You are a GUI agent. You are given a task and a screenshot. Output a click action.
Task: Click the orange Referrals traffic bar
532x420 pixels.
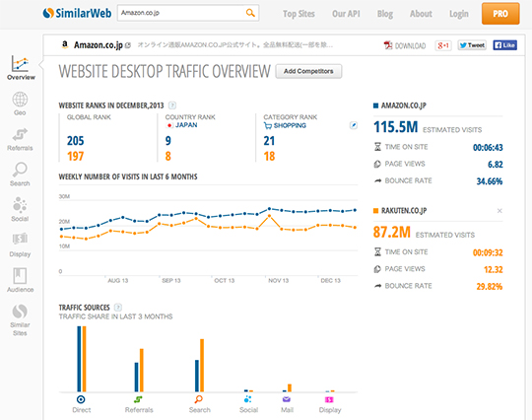coord(142,371)
